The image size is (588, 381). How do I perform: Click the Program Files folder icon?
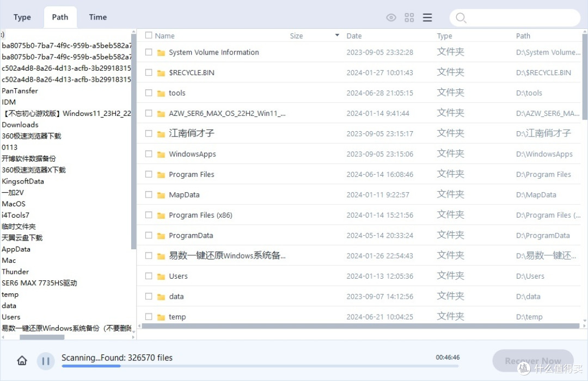tap(161, 174)
